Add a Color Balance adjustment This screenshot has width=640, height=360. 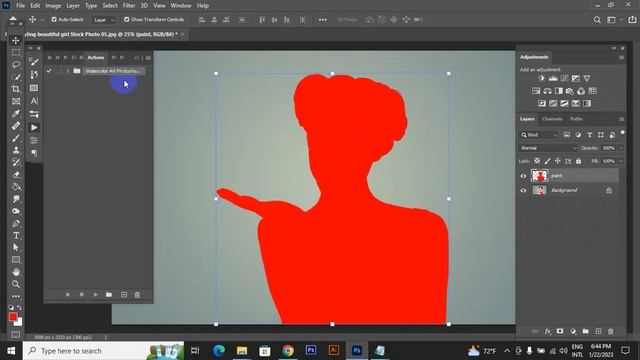pyautogui.click(x=547, y=91)
